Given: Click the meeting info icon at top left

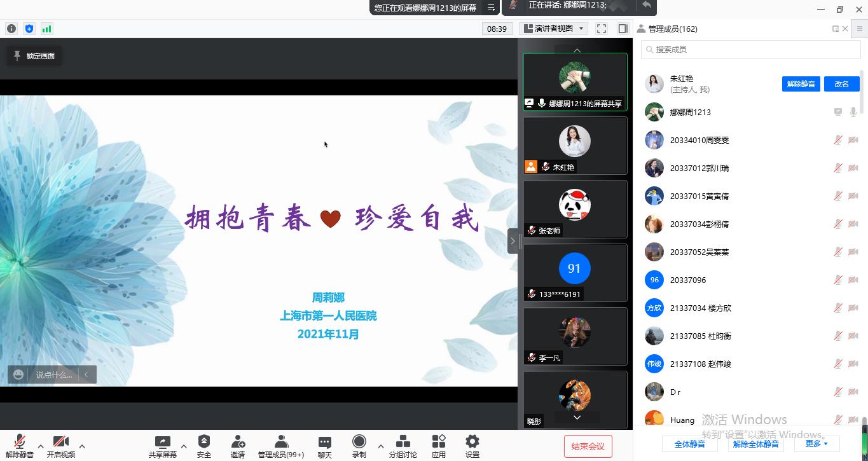Looking at the screenshot, I should (x=11, y=29).
